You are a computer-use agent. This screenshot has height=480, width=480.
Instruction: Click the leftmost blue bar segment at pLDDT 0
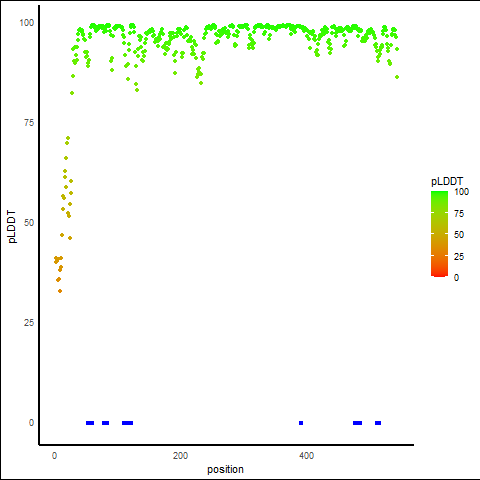click(x=90, y=423)
